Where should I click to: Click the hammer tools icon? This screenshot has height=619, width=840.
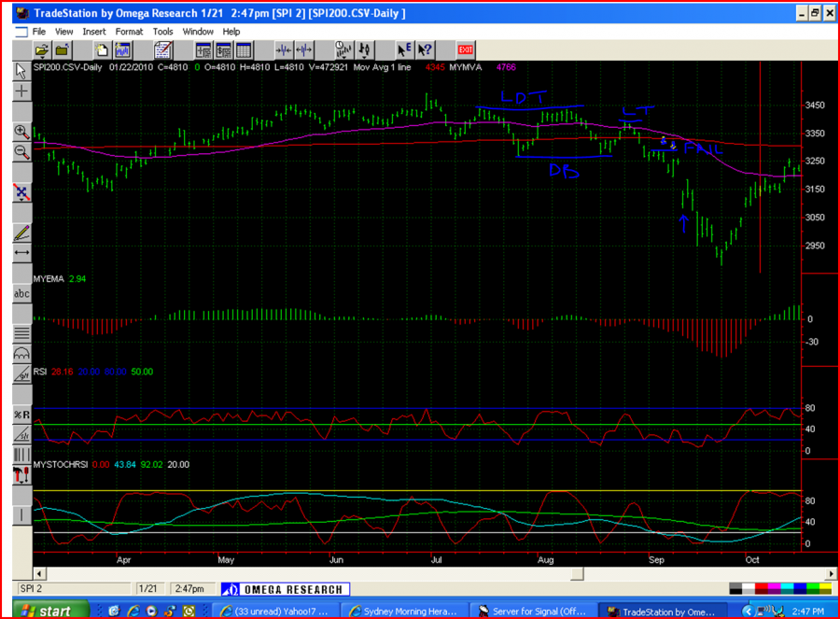tap(21, 475)
